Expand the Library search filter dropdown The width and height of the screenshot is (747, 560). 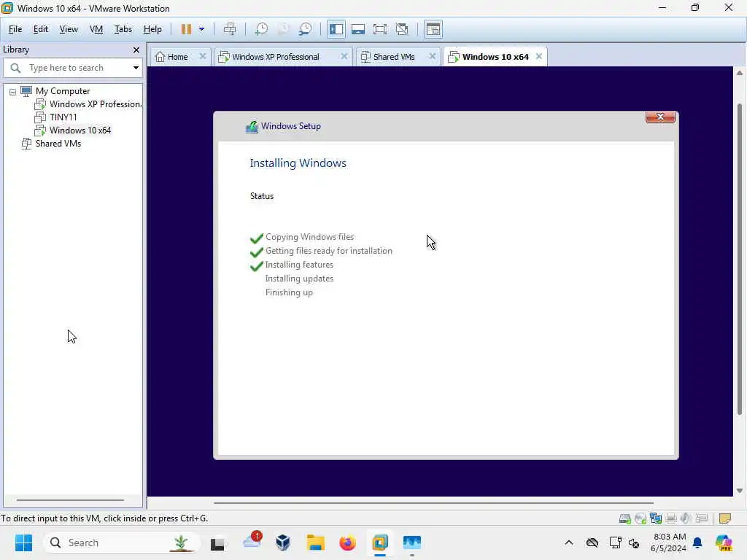click(136, 68)
